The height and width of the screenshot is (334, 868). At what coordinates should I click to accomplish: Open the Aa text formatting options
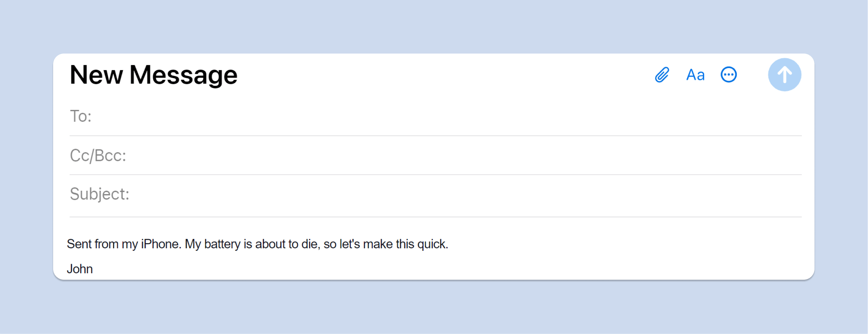click(695, 75)
